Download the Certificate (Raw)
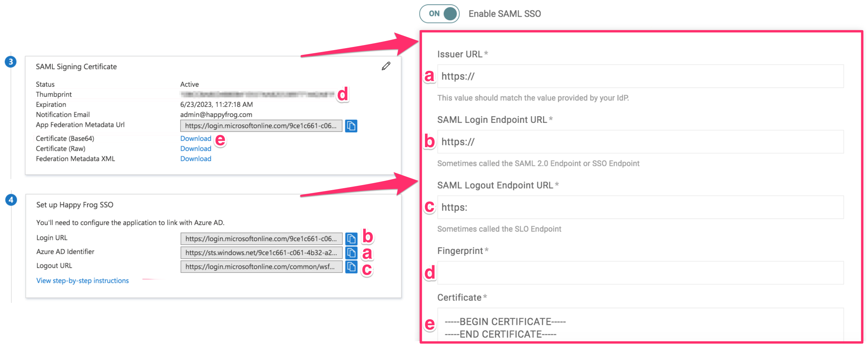The width and height of the screenshot is (868, 360). 195,149
